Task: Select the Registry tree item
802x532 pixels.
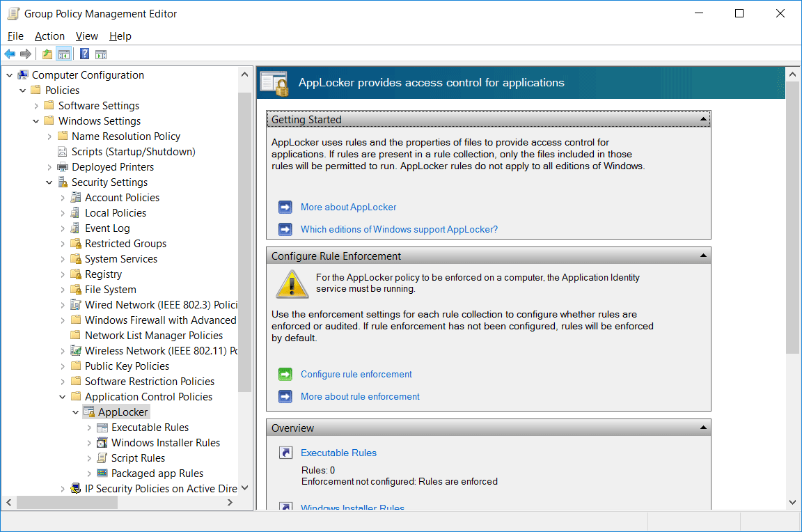Action: pyautogui.click(x=103, y=274)
